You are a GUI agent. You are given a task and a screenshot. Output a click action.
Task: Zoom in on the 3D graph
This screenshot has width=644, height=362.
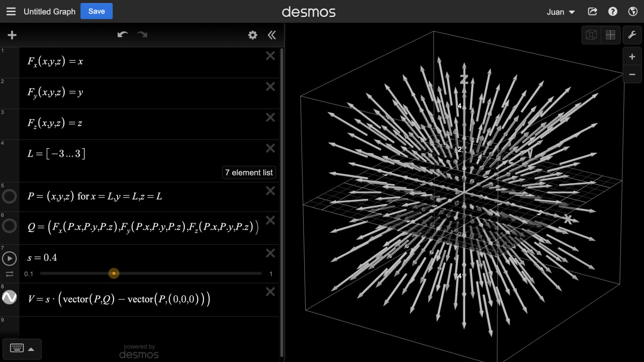point(632,57)
